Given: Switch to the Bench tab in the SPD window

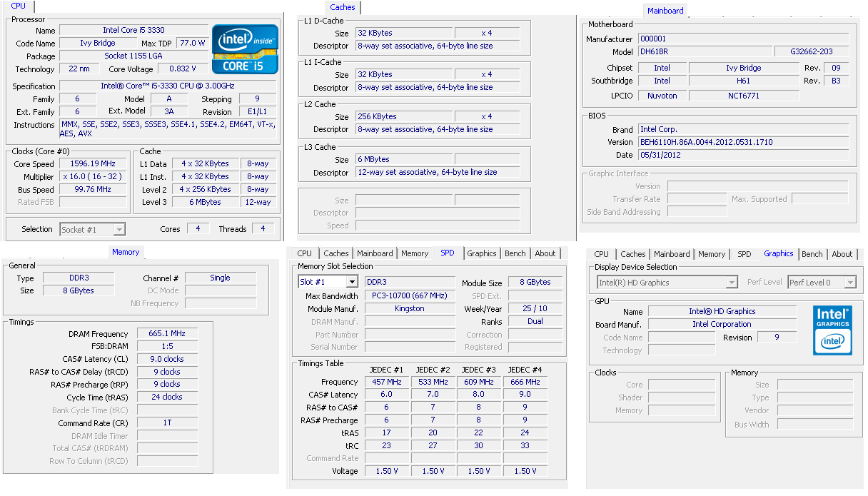Looking at the screenshot, I should (x=515, y=253).
